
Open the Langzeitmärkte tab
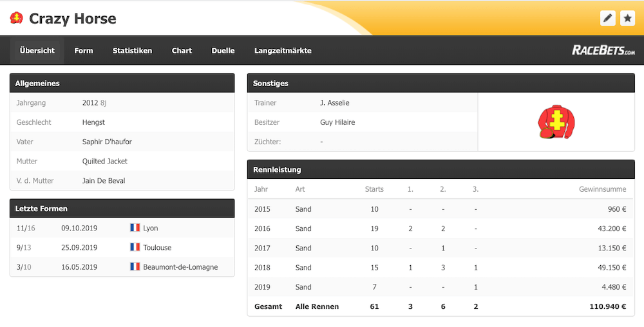click(283, 50)
